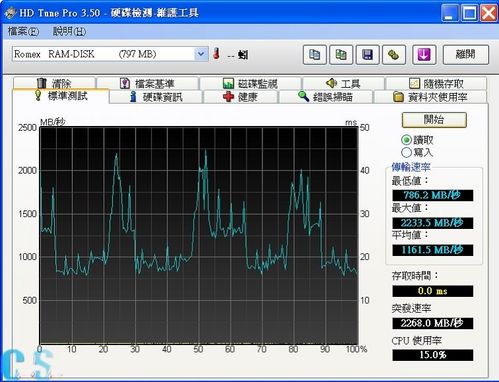Expand the Romex RAM-DISK drive dropdown

pos(201,54)
